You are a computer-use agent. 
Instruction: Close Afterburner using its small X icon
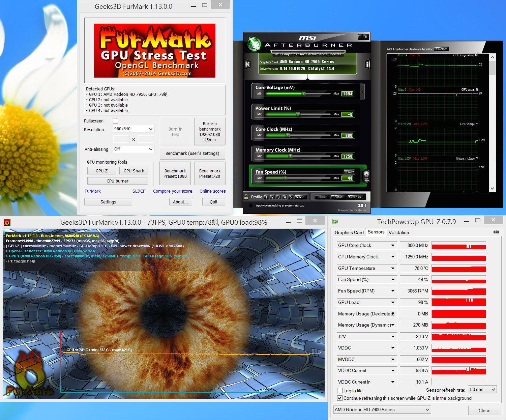pyautogui.click(x=365, y=37)
